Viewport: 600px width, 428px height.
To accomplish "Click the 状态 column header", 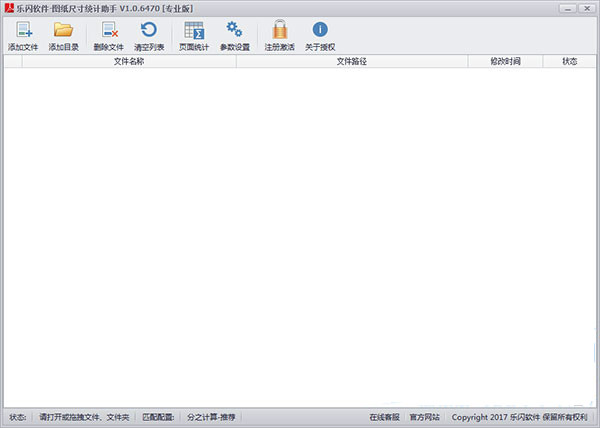I will 569,61.
